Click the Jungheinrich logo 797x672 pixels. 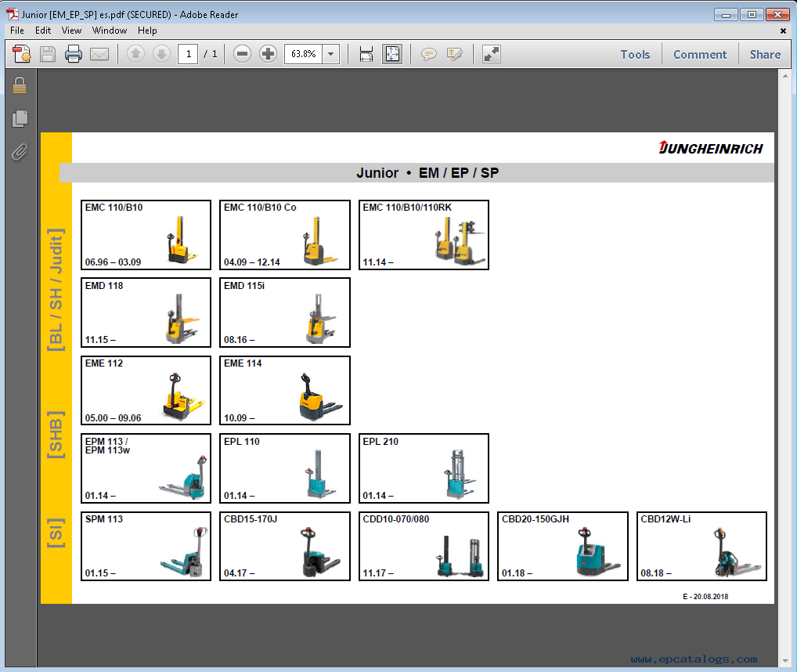[x=711, y=148]
